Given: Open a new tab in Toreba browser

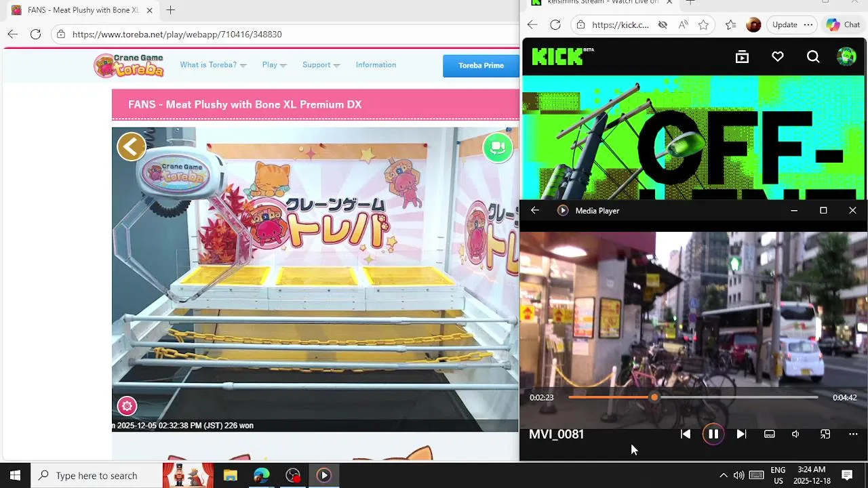Looking at the screenshot, I should pos(171,10).
